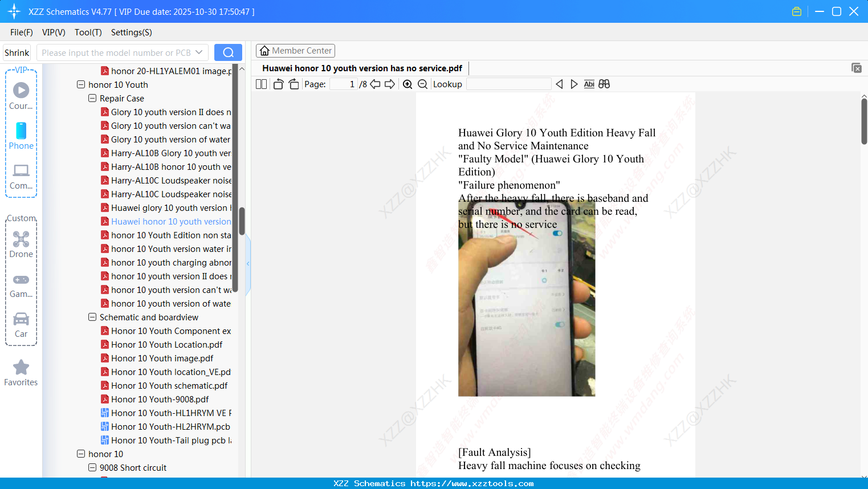Zoom in on the PDF
This screenshot has height=489, width=868.
[407, 84]
